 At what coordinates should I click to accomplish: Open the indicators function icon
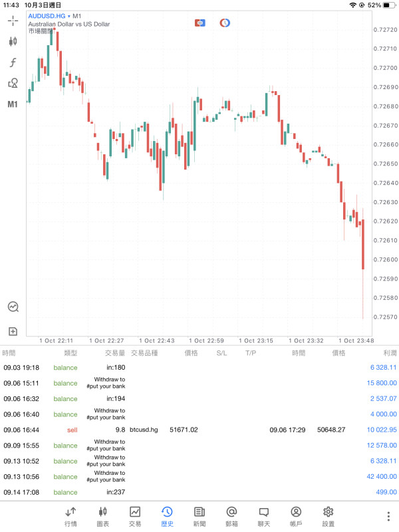[13, 62]
